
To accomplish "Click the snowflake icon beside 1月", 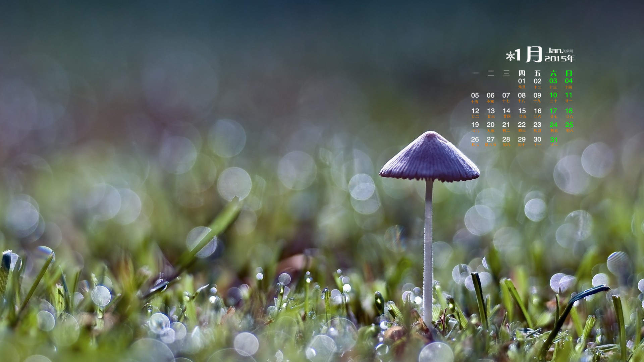I will coord(510,56).
